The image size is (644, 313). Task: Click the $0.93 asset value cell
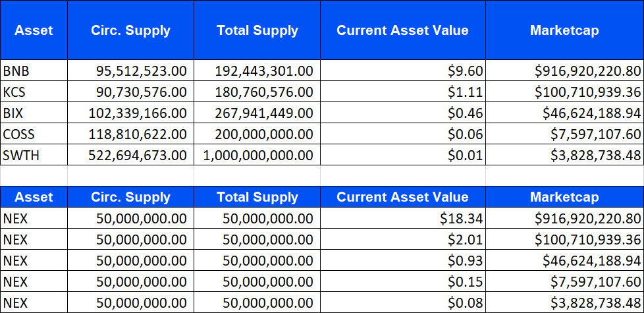point(403,260)
